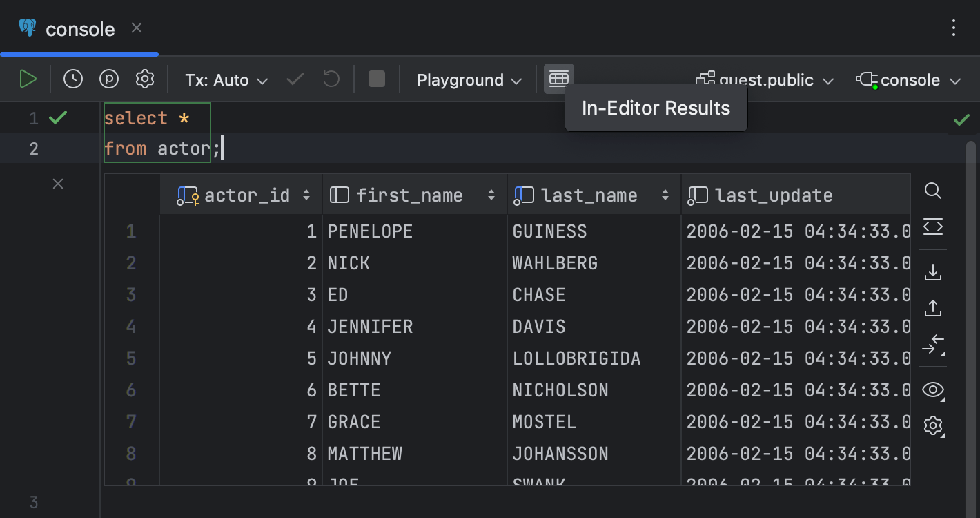Open data view options with the eye icon
Screen dimensions: 980x518
click(x=933, y=390)
